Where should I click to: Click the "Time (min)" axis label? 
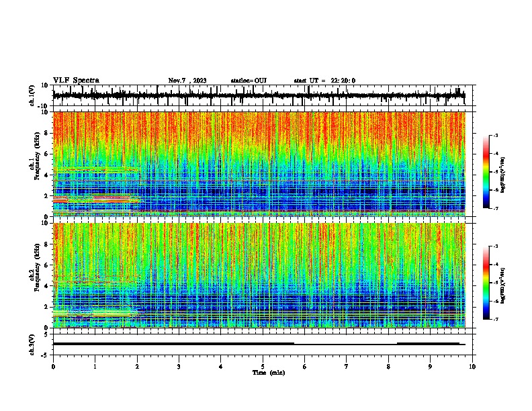tap(269, 373)
